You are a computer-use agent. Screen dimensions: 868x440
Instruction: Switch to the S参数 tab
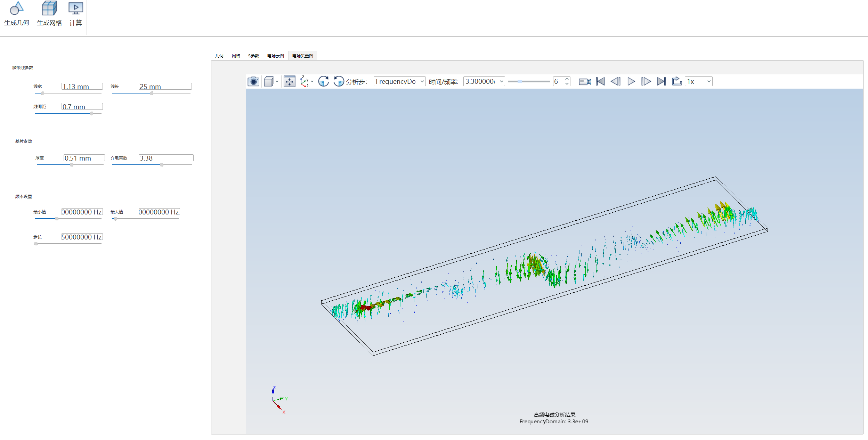click(253, 56)
